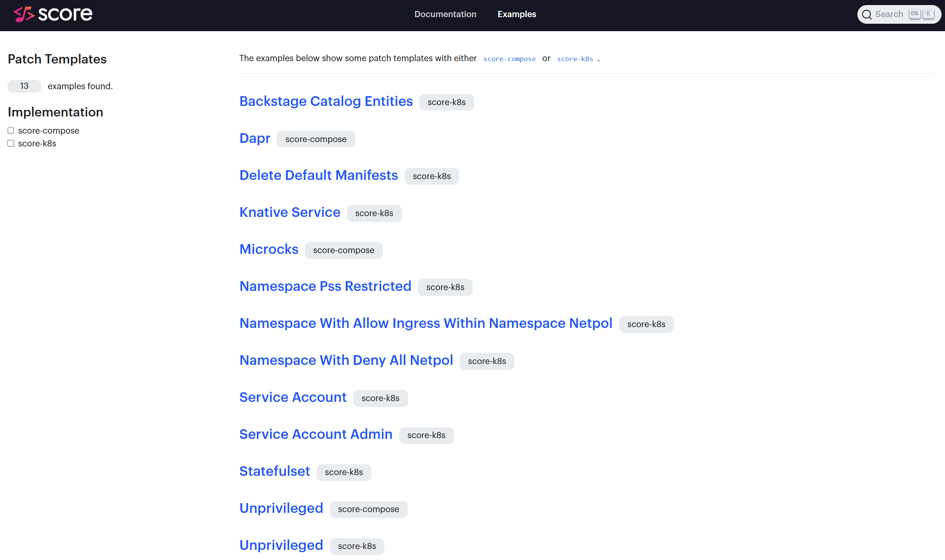
Task: Click the score-compose badge next to Unprivileged
Action: click(x=368, y=509)
